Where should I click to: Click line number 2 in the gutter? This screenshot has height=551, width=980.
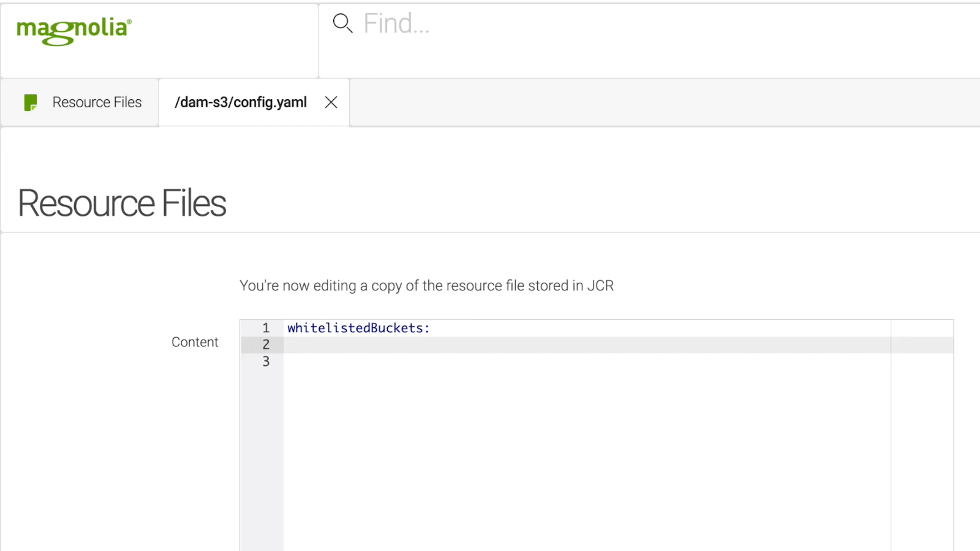[x=266, y=344]
